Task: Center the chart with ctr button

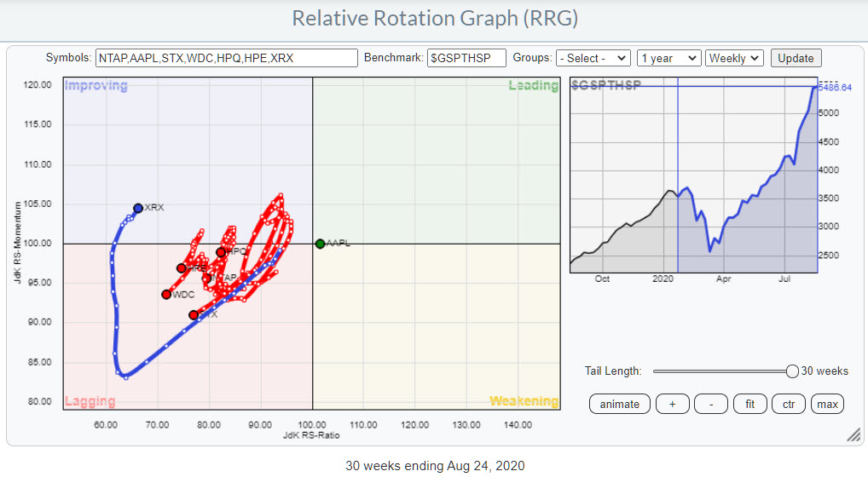Action: tap(788, 404)
